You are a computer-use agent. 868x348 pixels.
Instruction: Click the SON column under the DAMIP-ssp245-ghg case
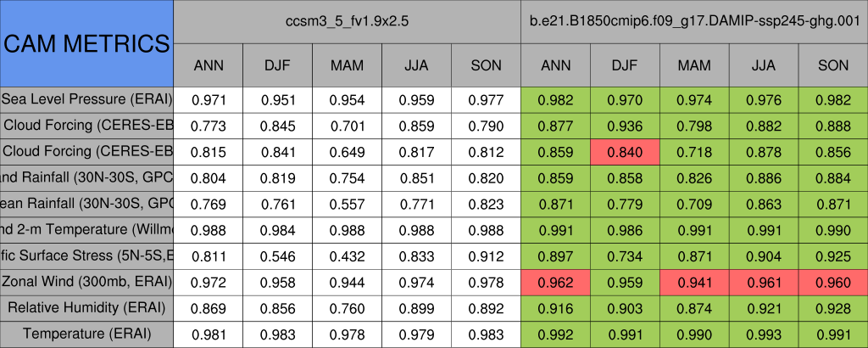[833, 65]
